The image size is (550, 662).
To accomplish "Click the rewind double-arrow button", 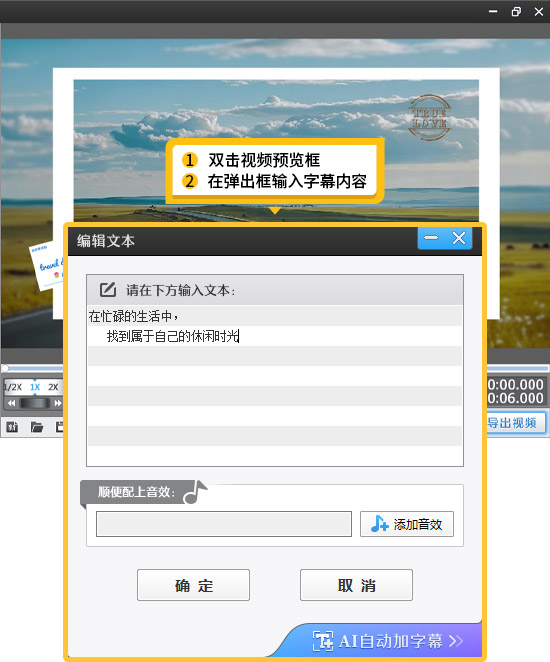I will [x=11, y=403].
